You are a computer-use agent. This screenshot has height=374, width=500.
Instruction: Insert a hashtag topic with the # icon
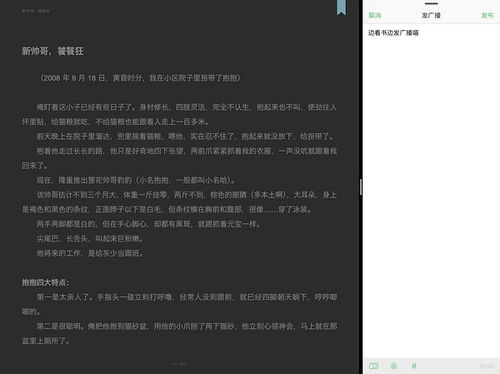pyautogui.click(x=414, y=366)
